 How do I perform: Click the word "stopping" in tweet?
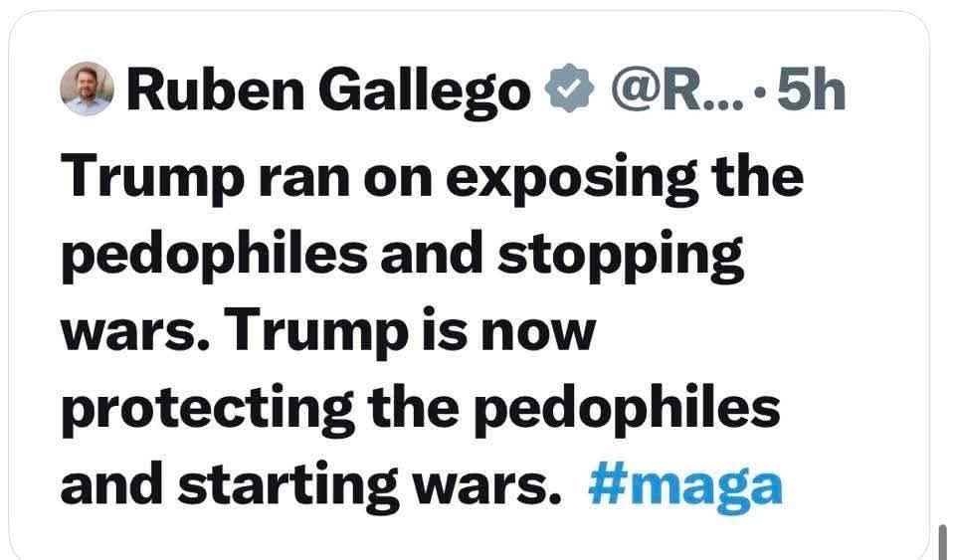pos(620,258)
